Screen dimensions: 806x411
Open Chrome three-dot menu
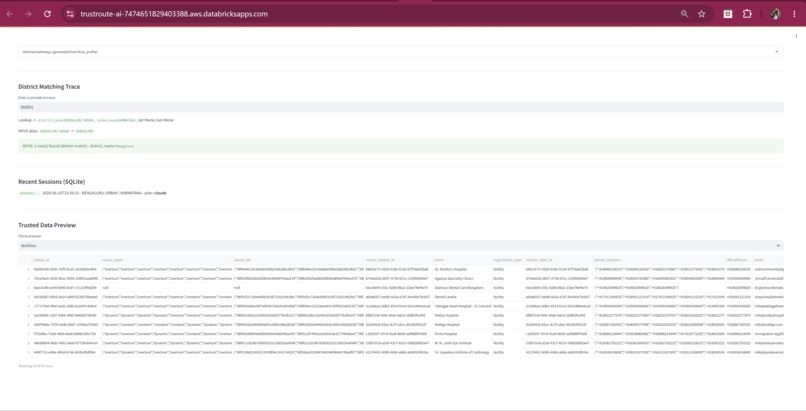[x=794, y=14]
